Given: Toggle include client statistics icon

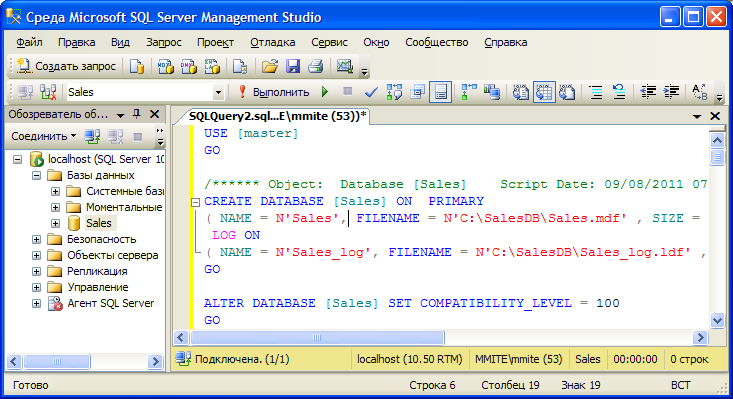Looking at the screenshot, I should click(x=492, y=92).
